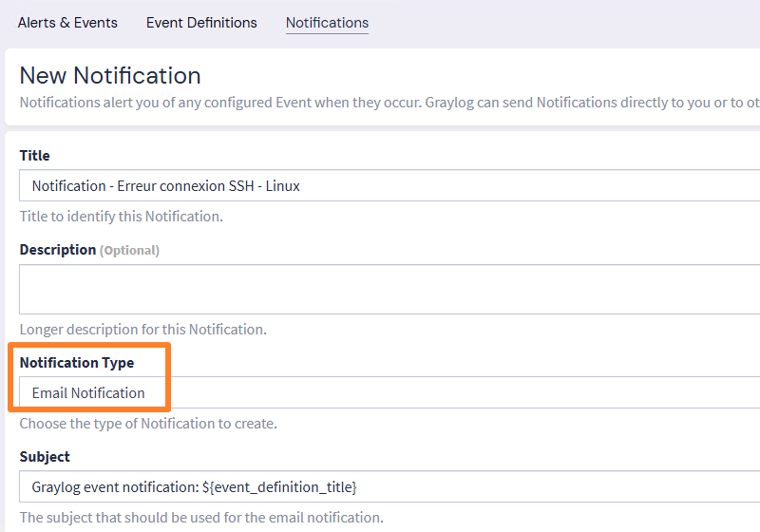Screen dimensions: 760x532
Task: Select the Notifications tab
Action: point(327,23)
